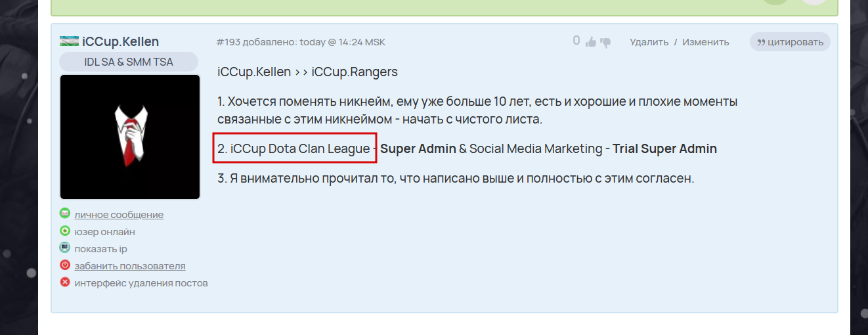Viewport: 868px width, 335px height.
Task: Open the личное сообщение link
Action: (x=119, y=215)
